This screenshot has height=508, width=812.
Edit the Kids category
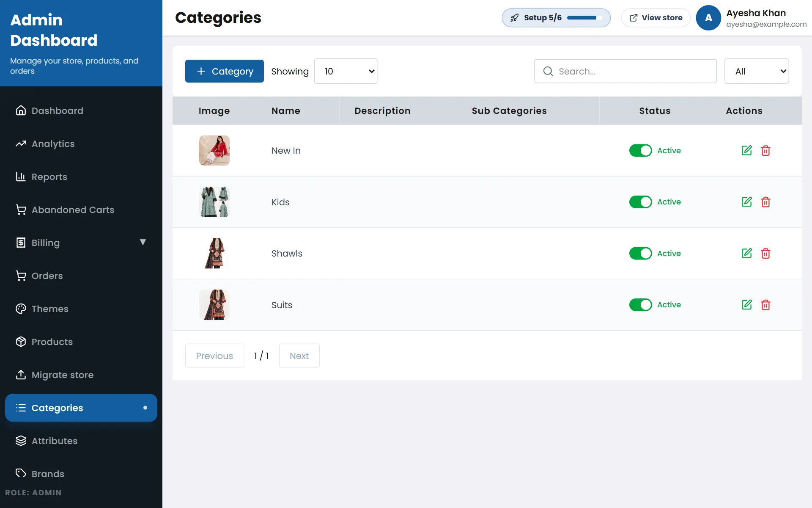[x=746, y=202]
